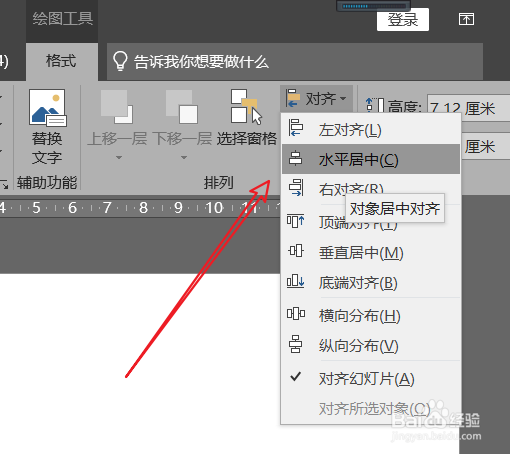
Task: Click the distribute-vertically icon in menu
Action: (x=295, y=344)
